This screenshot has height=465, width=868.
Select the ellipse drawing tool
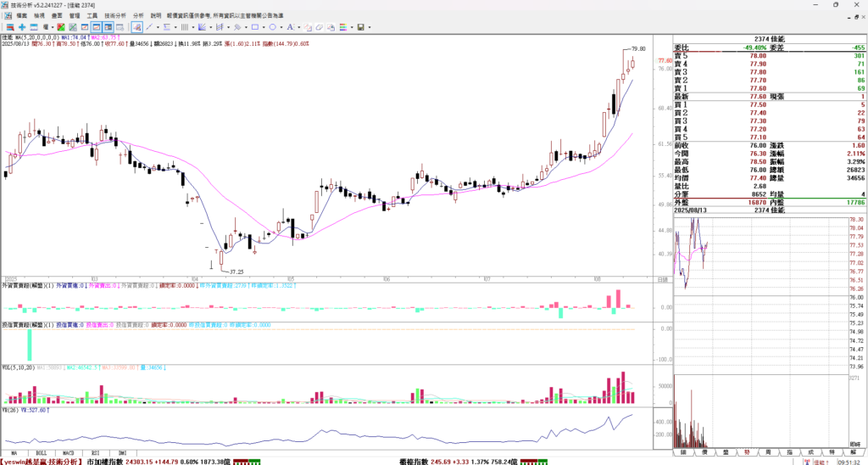coord(272,27)
